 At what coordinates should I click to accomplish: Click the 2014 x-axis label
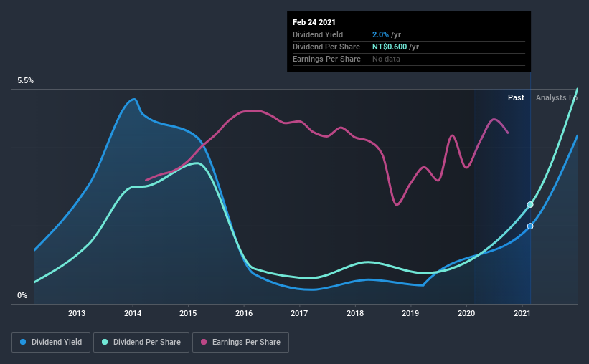pyautogui.click(x=133, y=313)
